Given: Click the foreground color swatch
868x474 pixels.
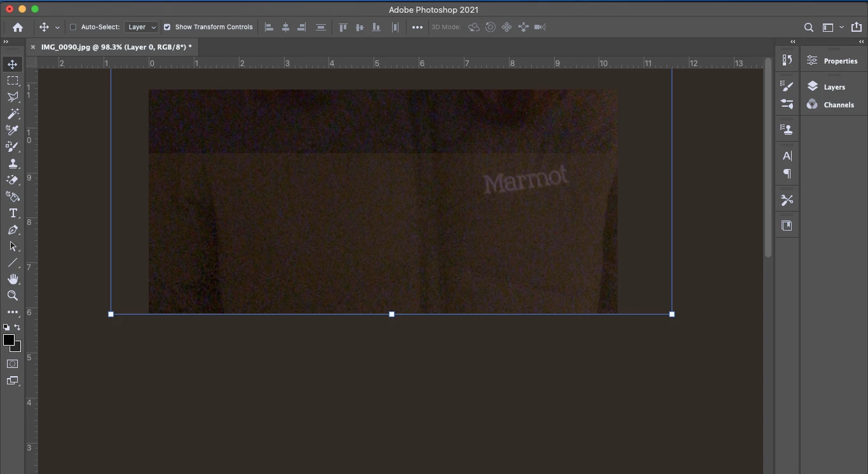Looking at the screenshot, I should (8, 340).
